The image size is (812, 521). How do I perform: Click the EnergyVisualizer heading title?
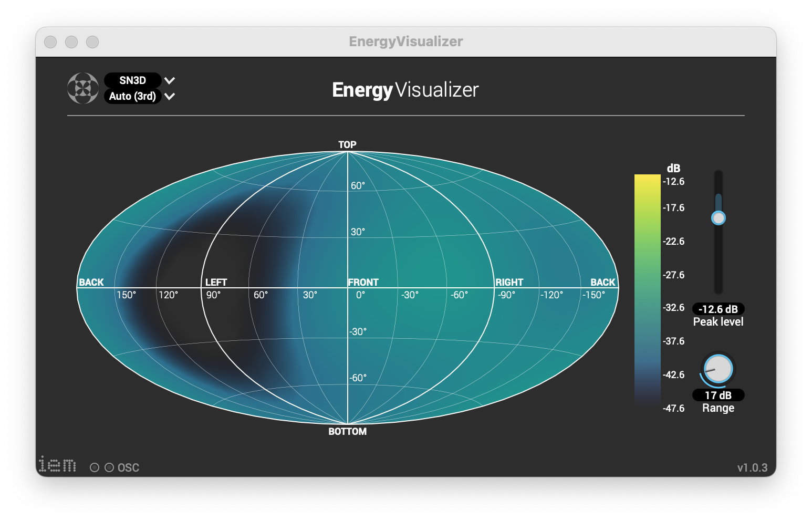[405, 90]
